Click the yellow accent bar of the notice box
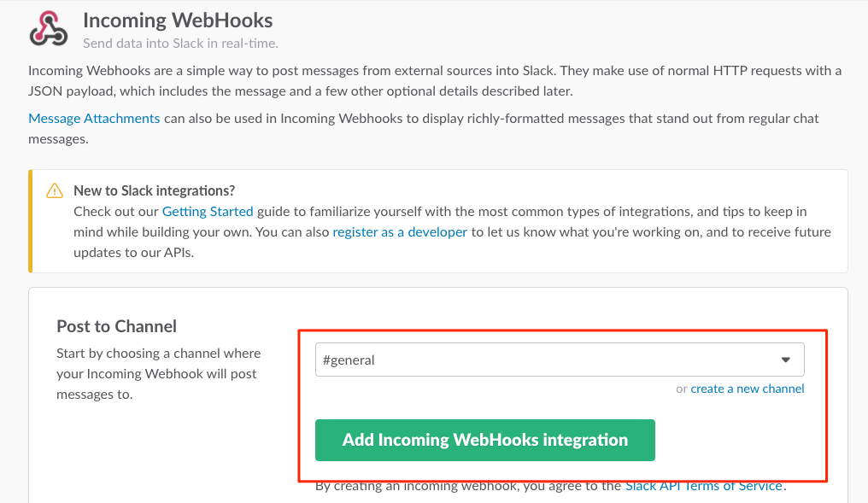The image size is (868, 503). point(31,221)
